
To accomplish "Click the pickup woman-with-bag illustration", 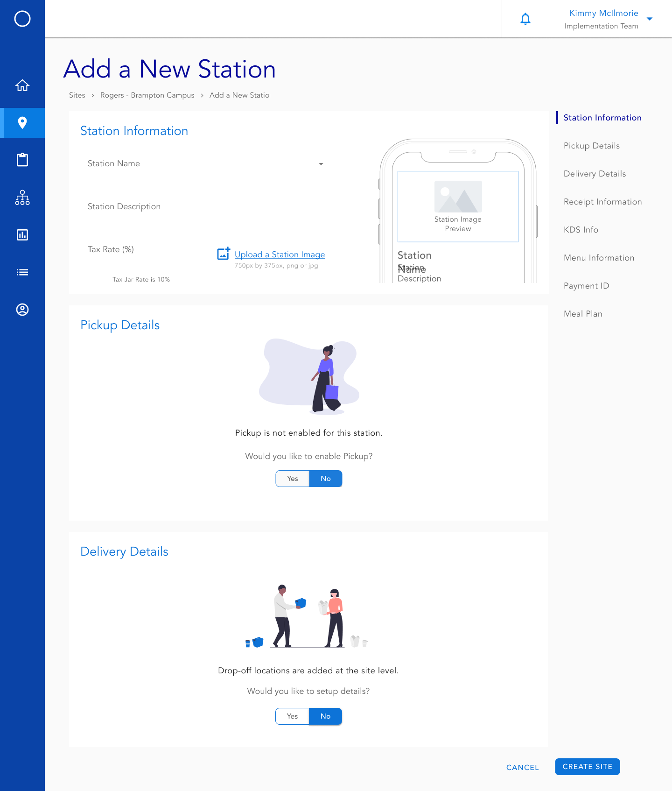I will click(x=309, y=376).
